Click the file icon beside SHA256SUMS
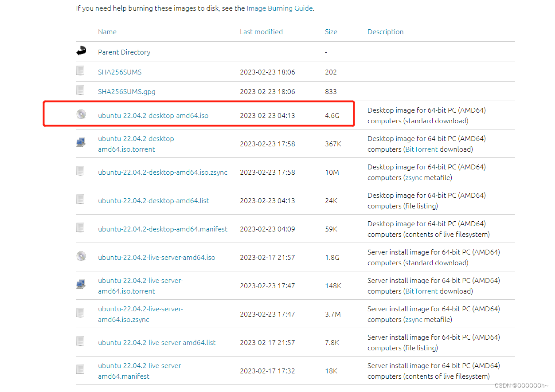 click(80, 70)
